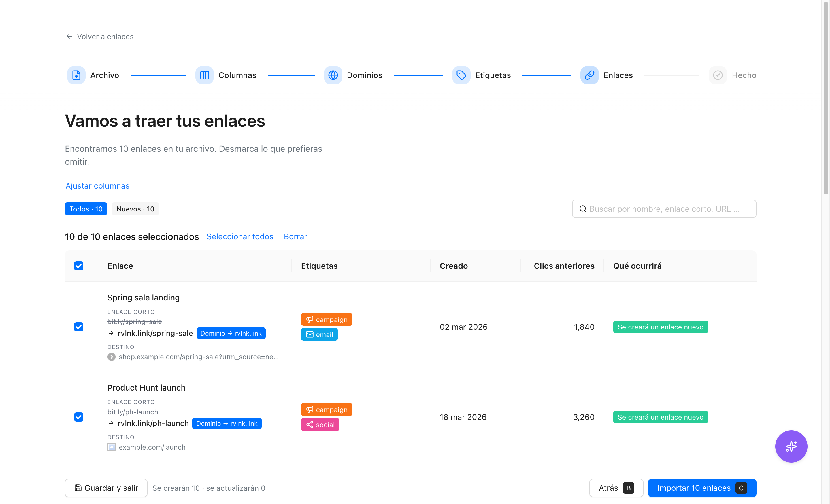Click the email tag in Spring sale landing row

point(319,334)
